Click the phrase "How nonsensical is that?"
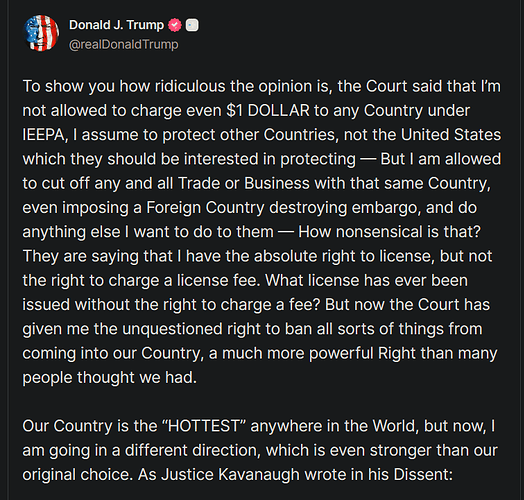524x500 pixels. point(389,232)
